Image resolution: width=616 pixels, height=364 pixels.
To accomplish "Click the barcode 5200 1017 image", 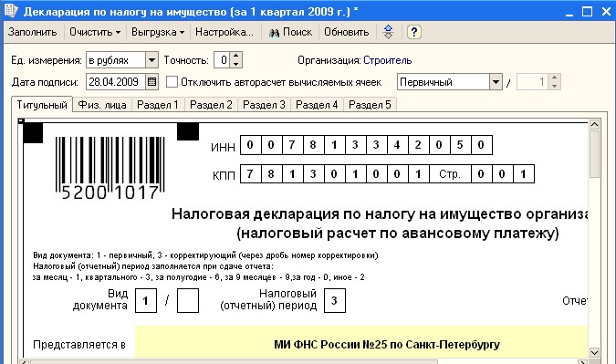I will click(110, 168).
